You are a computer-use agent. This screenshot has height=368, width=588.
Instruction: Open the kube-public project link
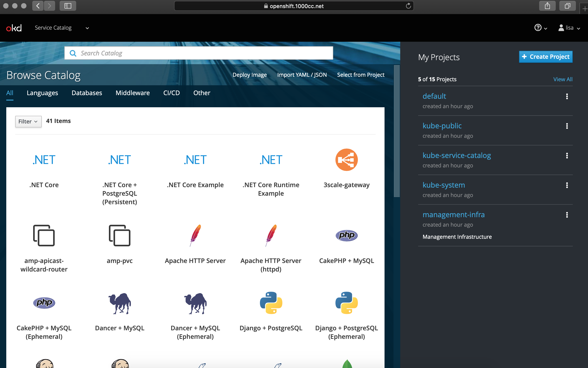pos(442,126)
